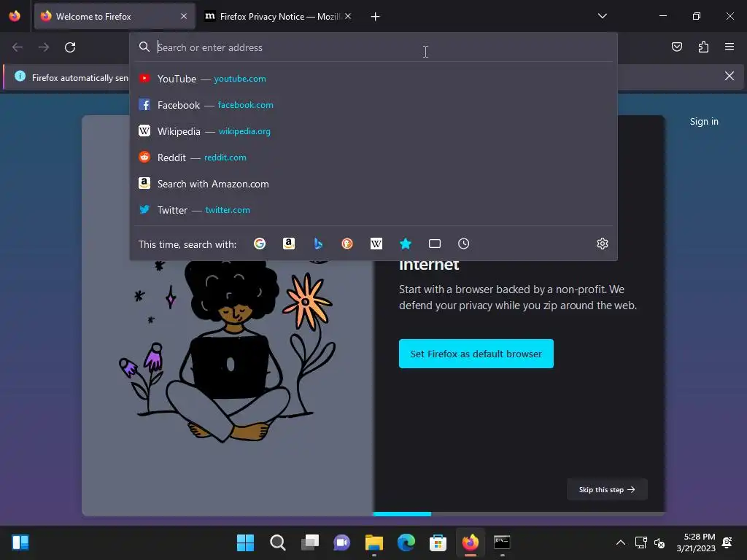Screen dimensions: 747x560
Task: Select the YouTube suggestion
Action: click(x=373, y=79)
